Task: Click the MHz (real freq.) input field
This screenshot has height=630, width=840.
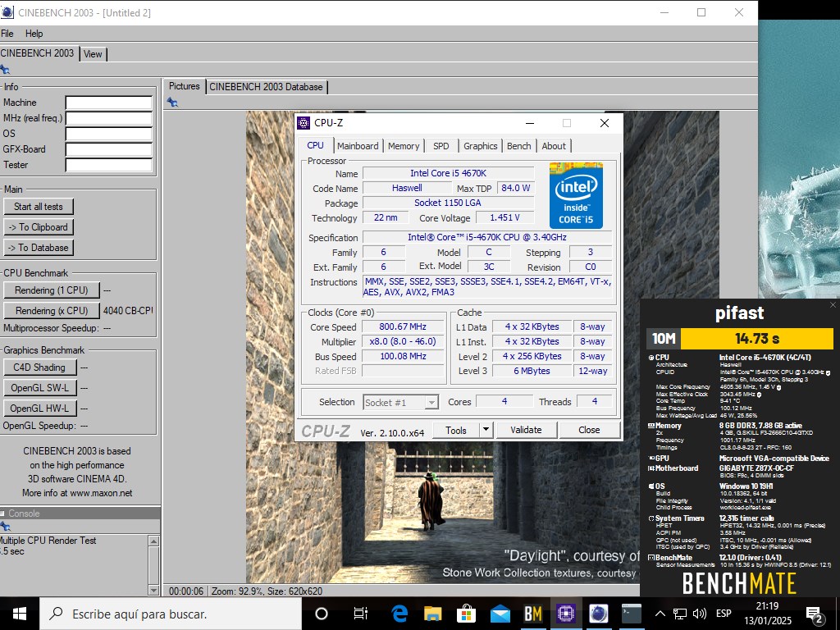Action: pyautogui.click(x=109, y=118)
